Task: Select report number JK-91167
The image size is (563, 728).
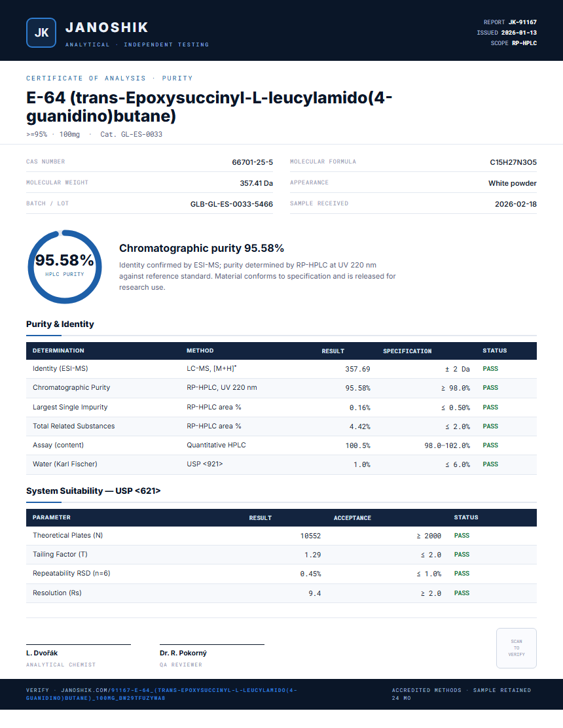Action: (x=522, y=22)
